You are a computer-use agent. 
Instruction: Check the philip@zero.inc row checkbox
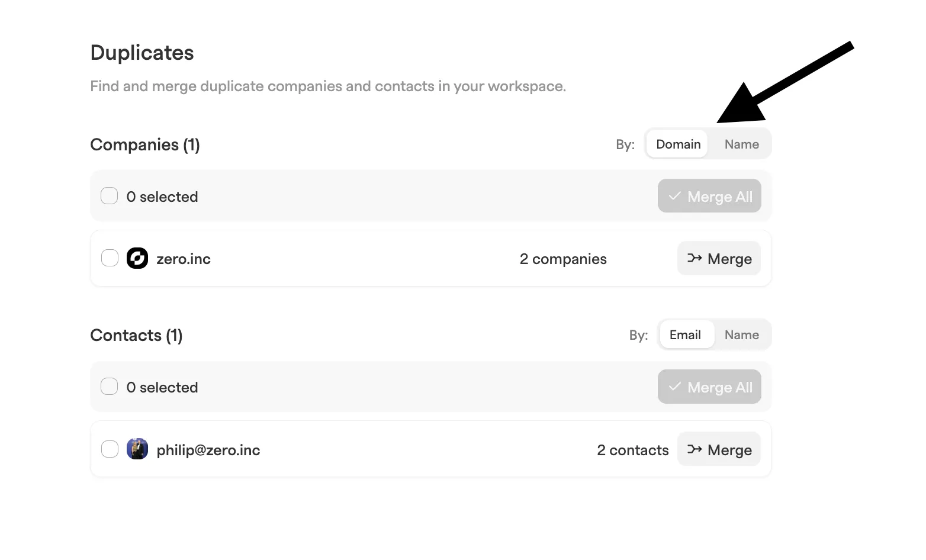click(110, 449)
